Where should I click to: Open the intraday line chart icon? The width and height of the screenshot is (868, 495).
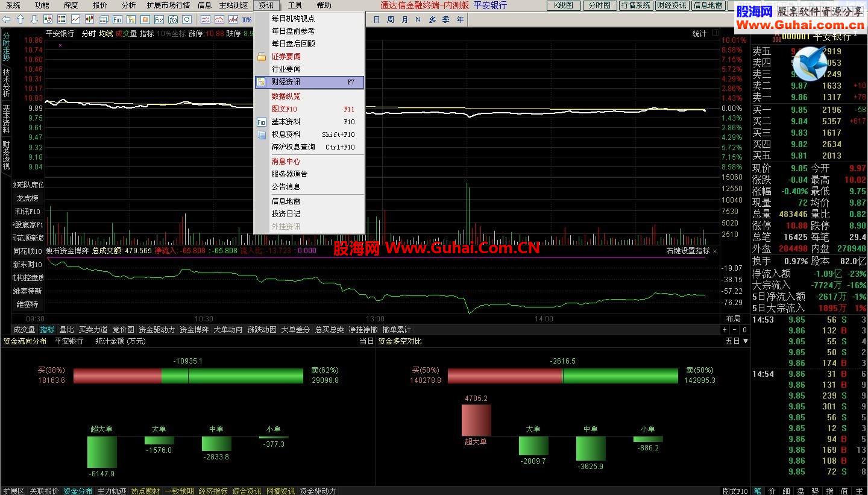75,20
